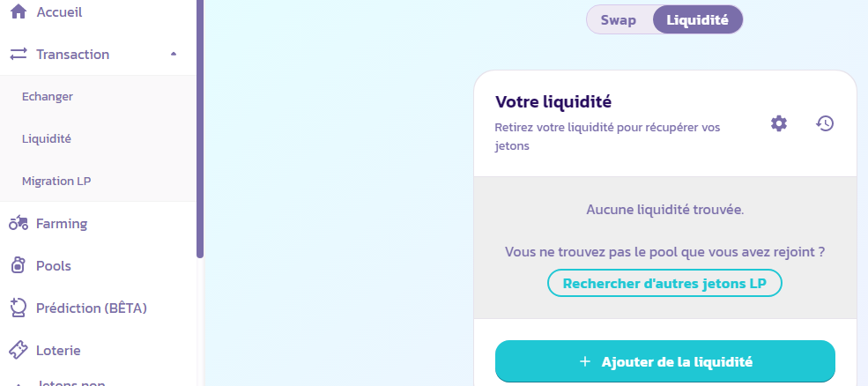The image size is (868, 386).
Task: Click the Prédiction (BÊTA) icon
Action: coord(19,308)
